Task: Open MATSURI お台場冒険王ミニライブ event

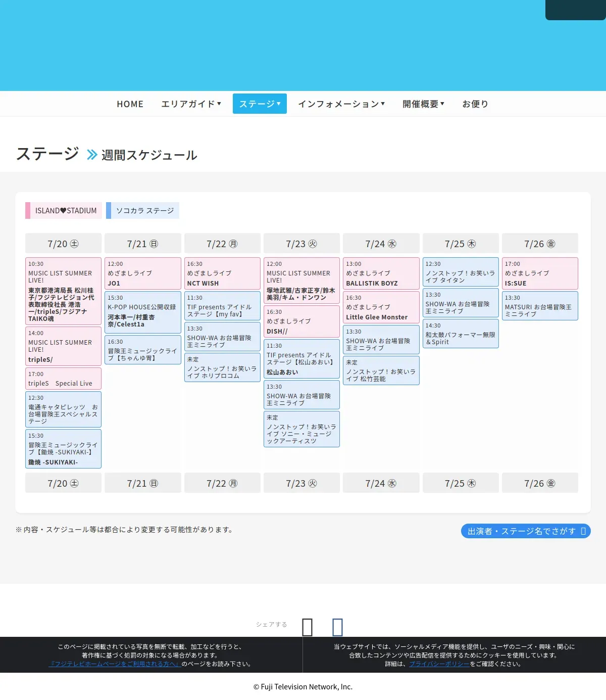Action: tap(540, 306)
